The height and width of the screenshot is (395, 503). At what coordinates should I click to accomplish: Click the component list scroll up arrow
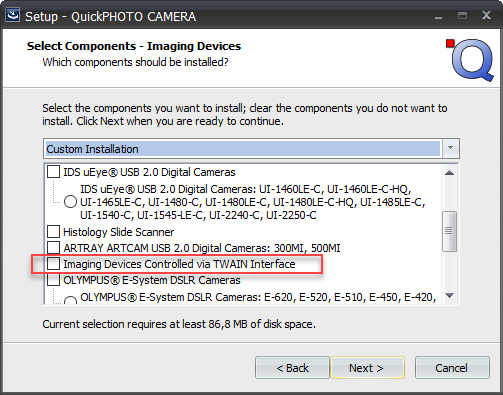(x=449, y=173)
